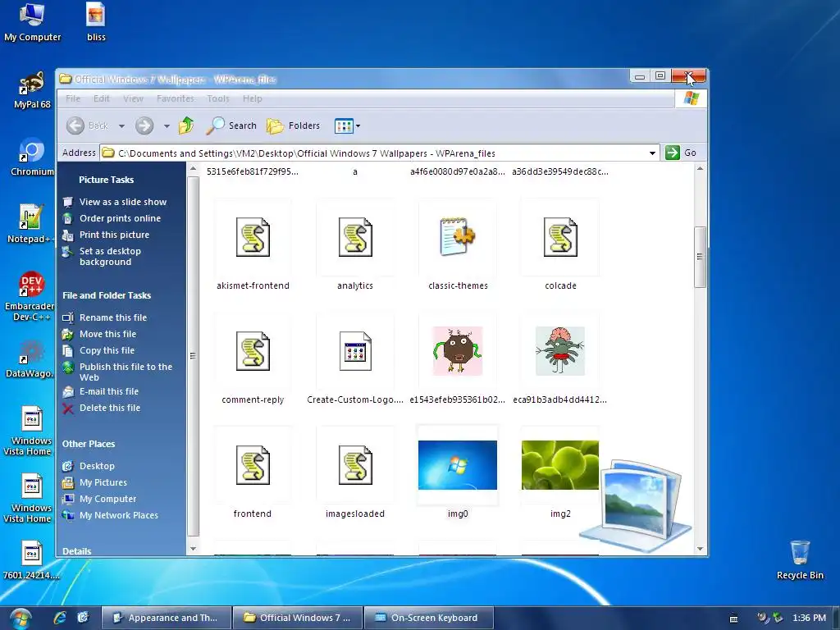Viewport: 840px width, 630px height.
Task: Launch Internet Explorer from quick launch
Action: 59,618
